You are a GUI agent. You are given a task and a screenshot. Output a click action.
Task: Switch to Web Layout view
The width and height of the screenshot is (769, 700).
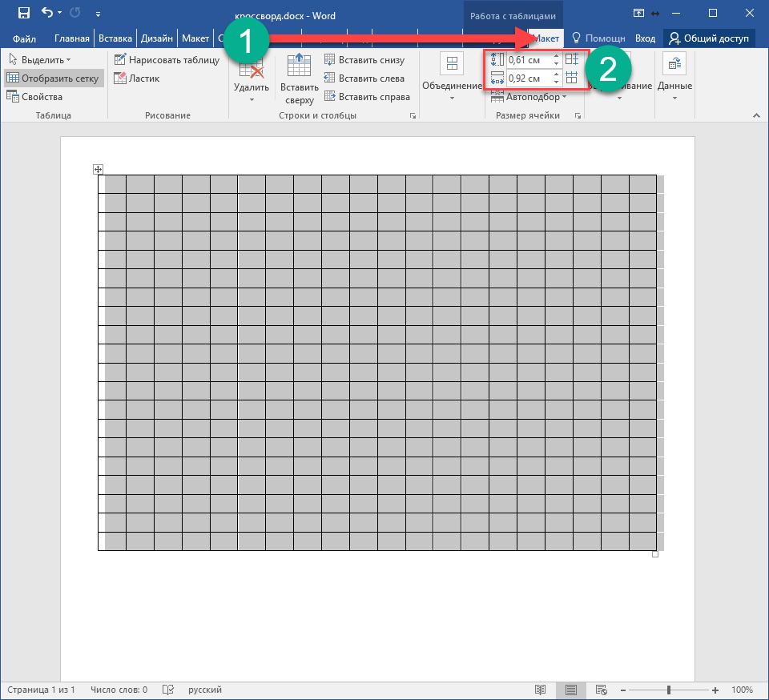[x=600, y=690]
